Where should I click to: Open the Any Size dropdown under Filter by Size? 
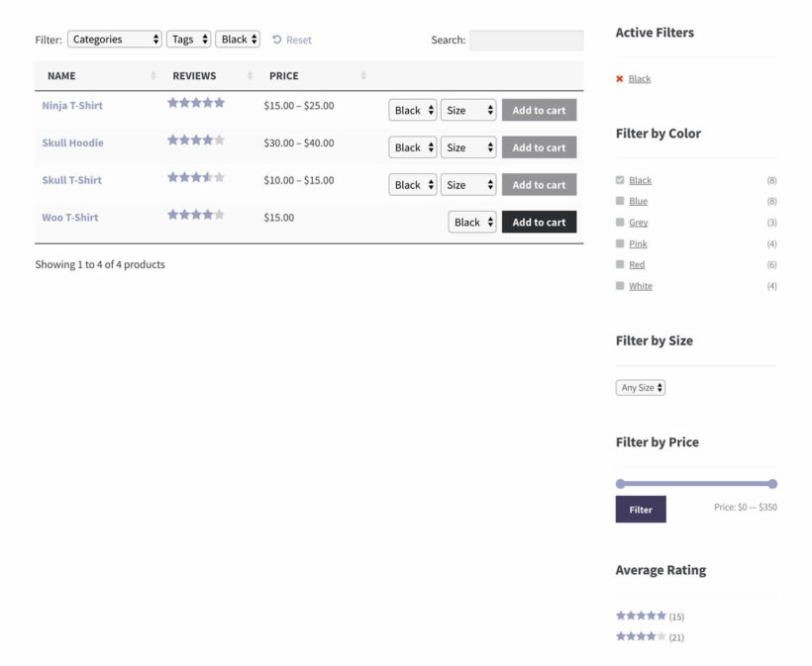[640, 387]
